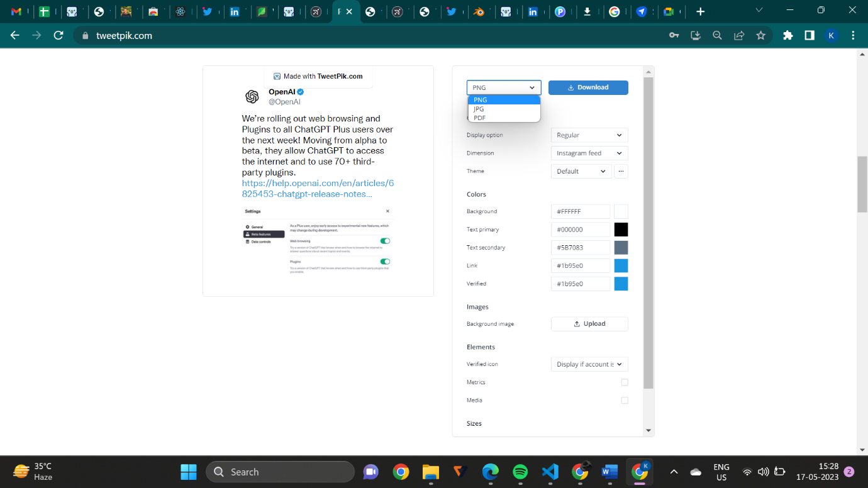Viewport: 868px width, 488px height.
Task: Share this page from address bar
Action: (x=739, y=36)
